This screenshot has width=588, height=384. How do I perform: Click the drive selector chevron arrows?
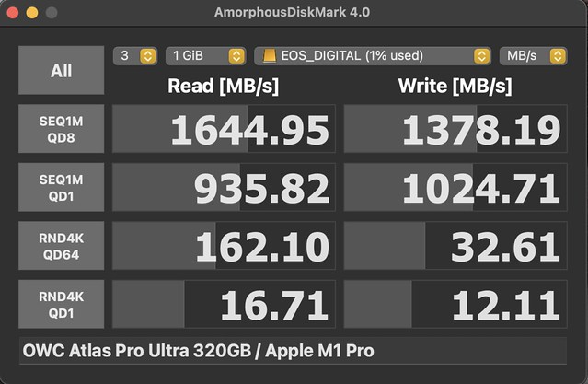pyautogui.click(x=481, y=56)
